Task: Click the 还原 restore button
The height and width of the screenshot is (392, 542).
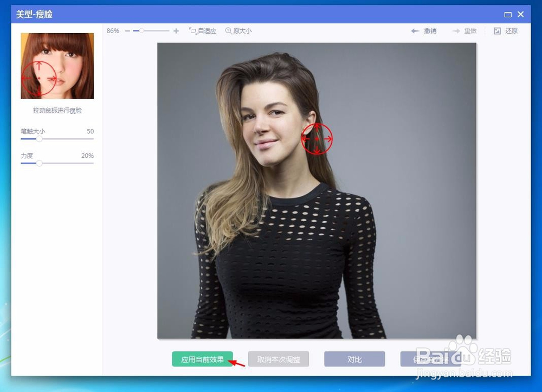Action: point(506,31)
